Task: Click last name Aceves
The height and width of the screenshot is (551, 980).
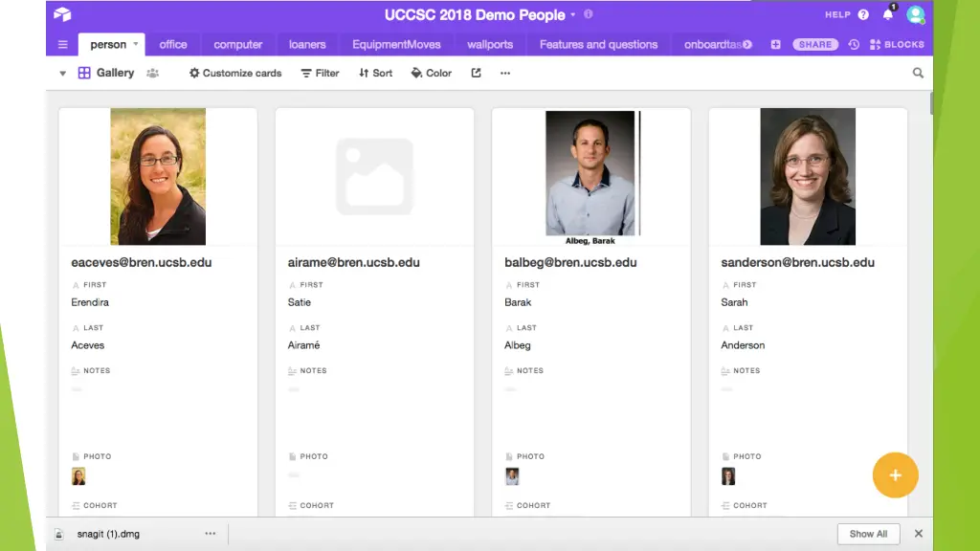Action: click(87, 345)
